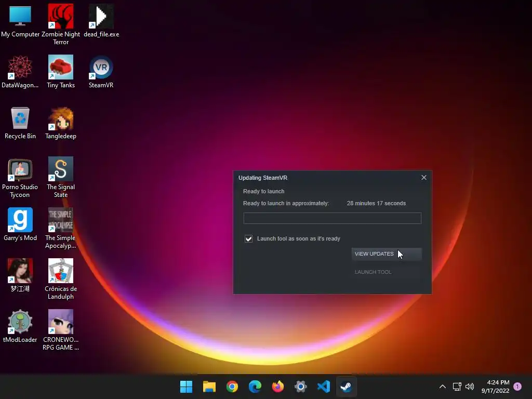Viewport: 532px width, 399px height.
Task: Uncheck Launch tool as soon as it's ready
Action: pyautogui.click(x=248, y=239)
